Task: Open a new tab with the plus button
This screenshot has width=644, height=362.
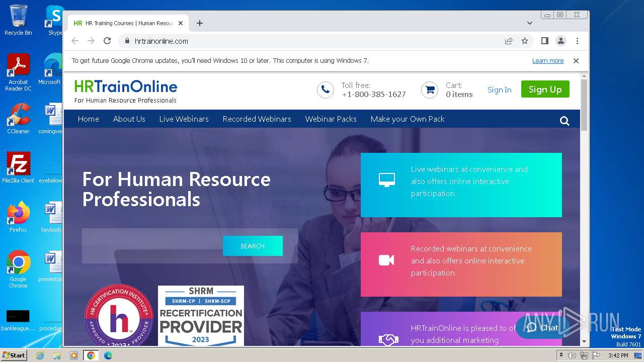Action: [x=200, y=23]
